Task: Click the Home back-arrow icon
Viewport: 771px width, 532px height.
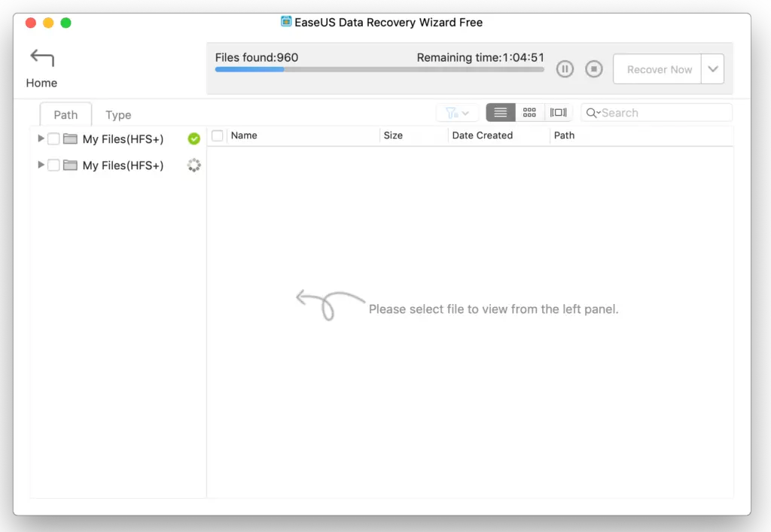Action: coord(42,58)
